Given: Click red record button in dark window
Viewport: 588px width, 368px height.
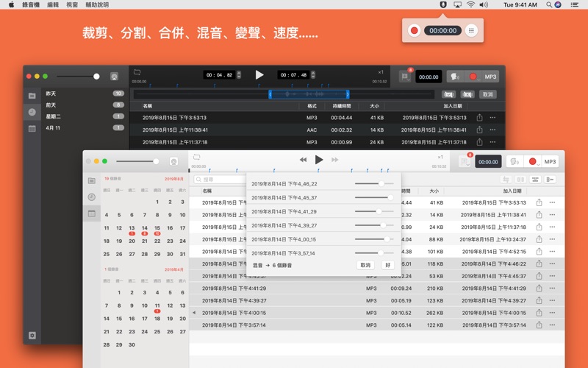Looking at the screenshot, I should point(473,77).
